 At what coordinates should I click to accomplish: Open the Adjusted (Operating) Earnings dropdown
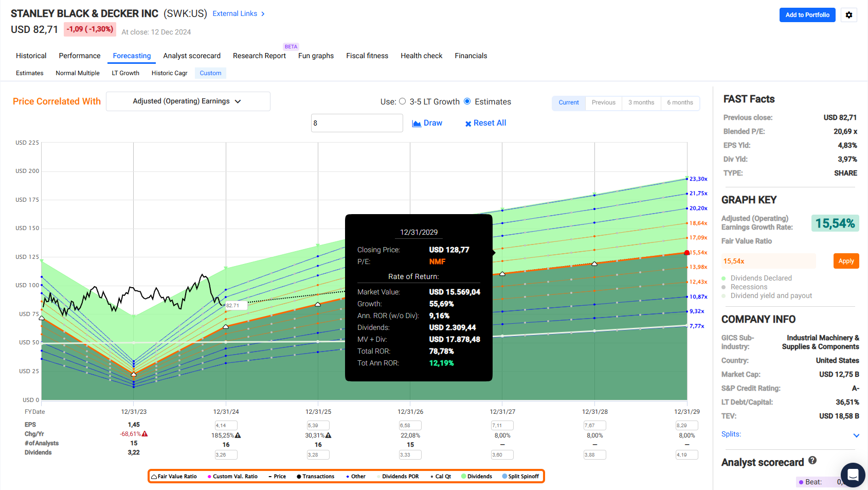point(188,101)
